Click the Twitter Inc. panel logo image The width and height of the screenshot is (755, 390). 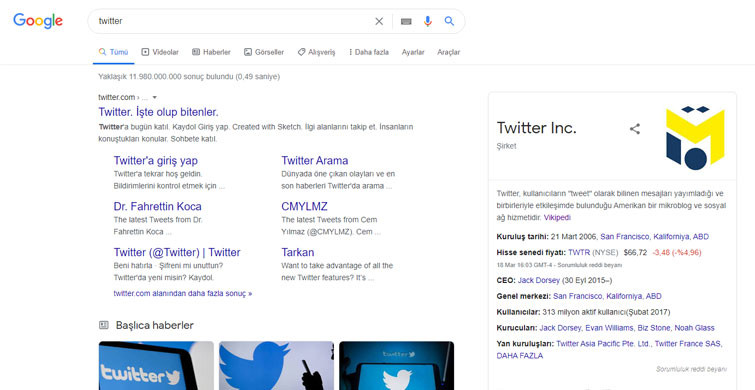695,138
